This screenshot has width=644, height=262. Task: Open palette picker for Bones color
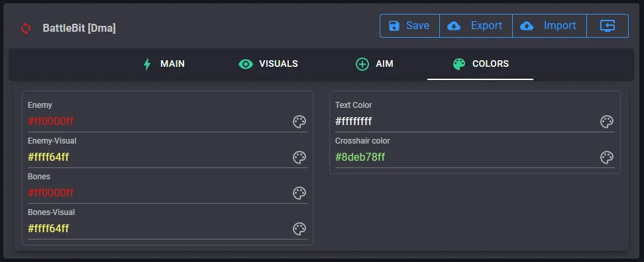[299, 193]
